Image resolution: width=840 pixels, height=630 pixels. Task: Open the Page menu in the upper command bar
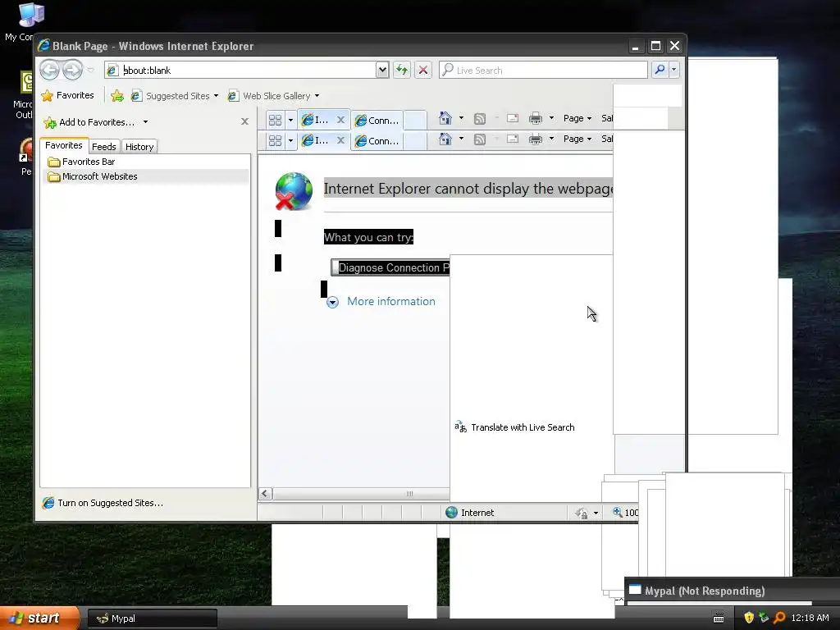click(577, 118)
